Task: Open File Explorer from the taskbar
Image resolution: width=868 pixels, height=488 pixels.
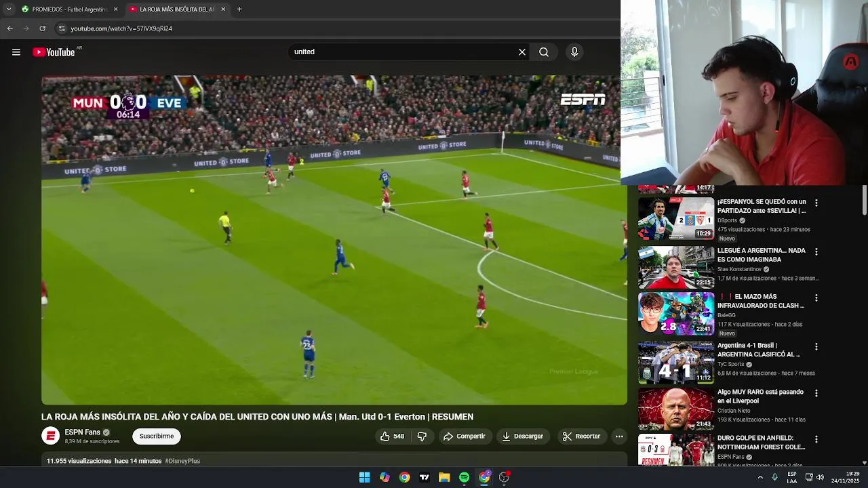Action: click(444, 477)
